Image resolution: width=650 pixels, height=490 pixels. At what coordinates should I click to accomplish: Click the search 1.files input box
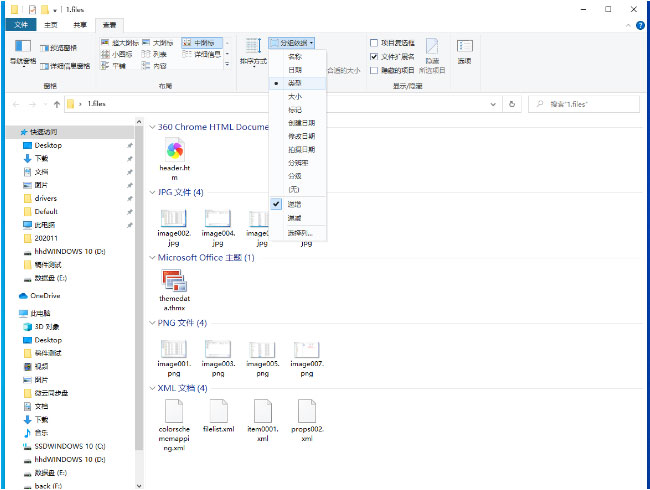pos(584,104)
